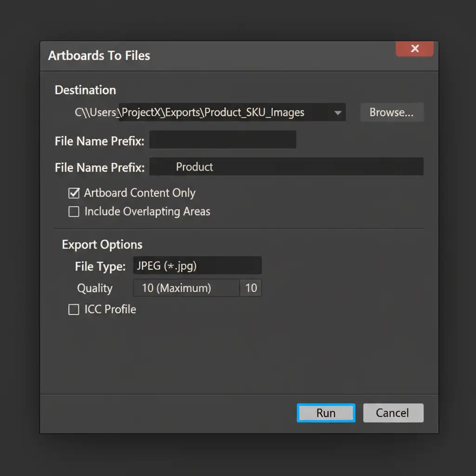
Task: Click the Artboards To Files title bar
Action: pyautogui.click(x=239, y=56)
